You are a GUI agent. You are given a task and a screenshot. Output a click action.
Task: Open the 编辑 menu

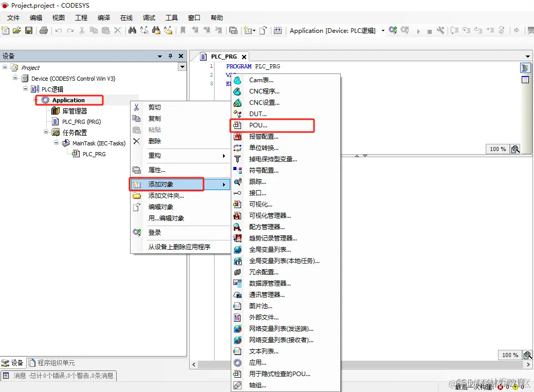[x=36, y=17]
